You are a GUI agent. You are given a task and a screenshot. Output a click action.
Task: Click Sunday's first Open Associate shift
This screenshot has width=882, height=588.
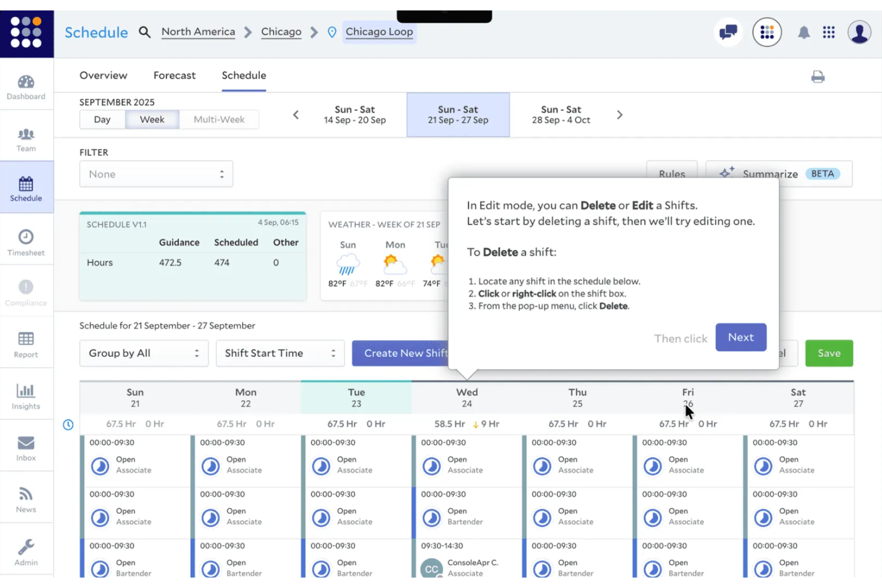pyautogui.click(x=135, y=461)
